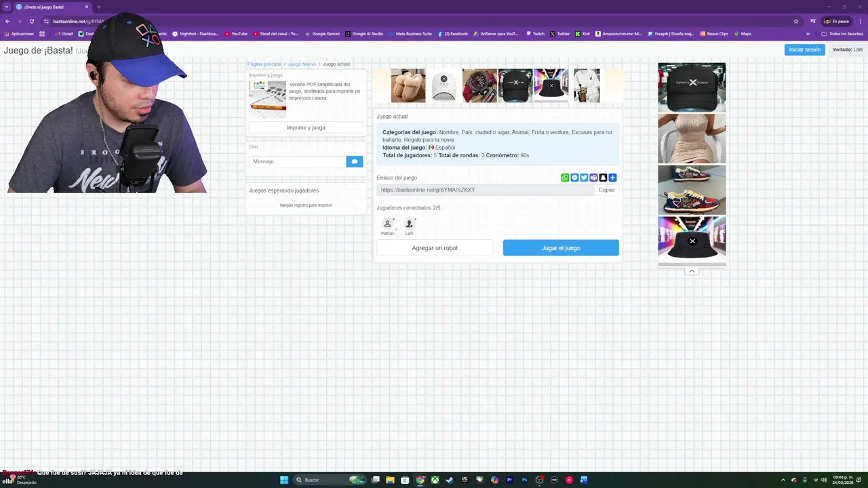The width and height of the screenshot is (868, 488).
Task: Open the fuzzy slippers ad thumbnail
Action: click(408, 85)
